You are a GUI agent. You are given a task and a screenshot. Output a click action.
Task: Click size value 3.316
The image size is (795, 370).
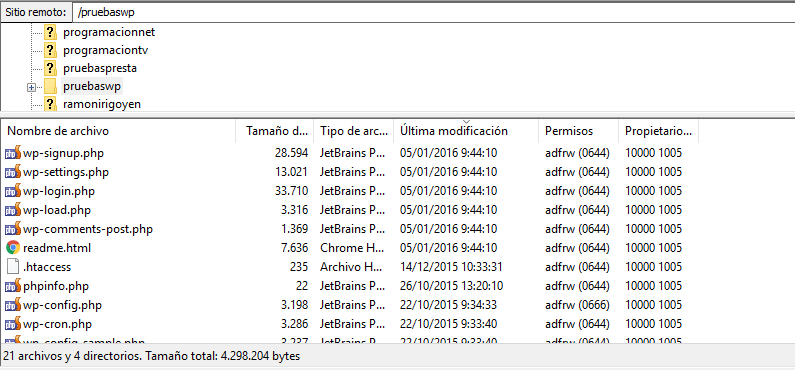[x=294, y=210]
